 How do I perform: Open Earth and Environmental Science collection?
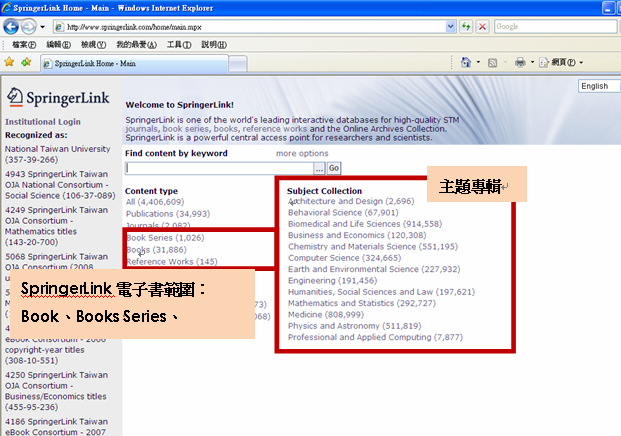pos(374,269)
